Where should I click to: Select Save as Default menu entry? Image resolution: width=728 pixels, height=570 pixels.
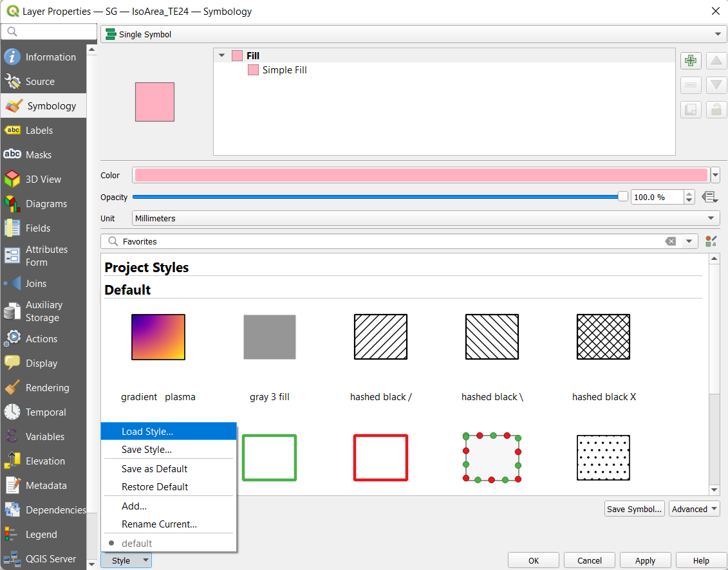pyautogui.click(x=154, y=469)
